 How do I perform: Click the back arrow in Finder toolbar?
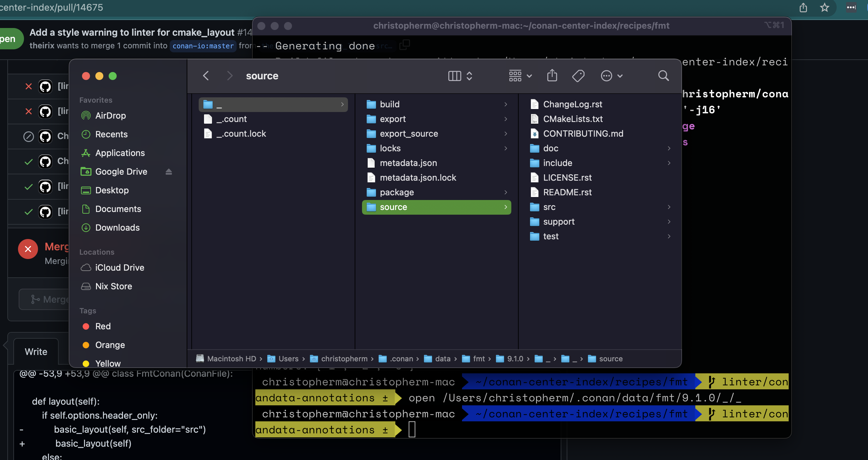[x=206, y=75]
